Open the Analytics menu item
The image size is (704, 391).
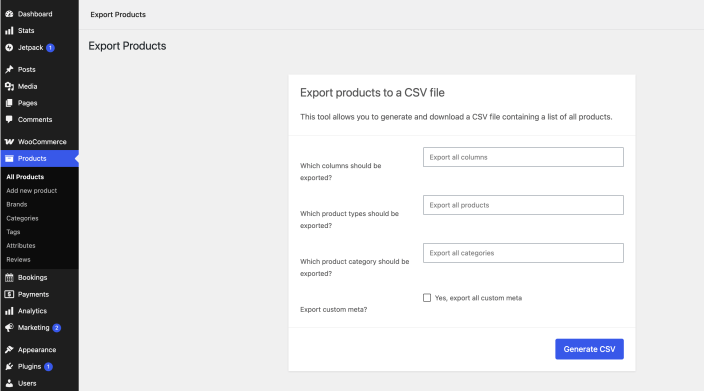tap(40, 311)
